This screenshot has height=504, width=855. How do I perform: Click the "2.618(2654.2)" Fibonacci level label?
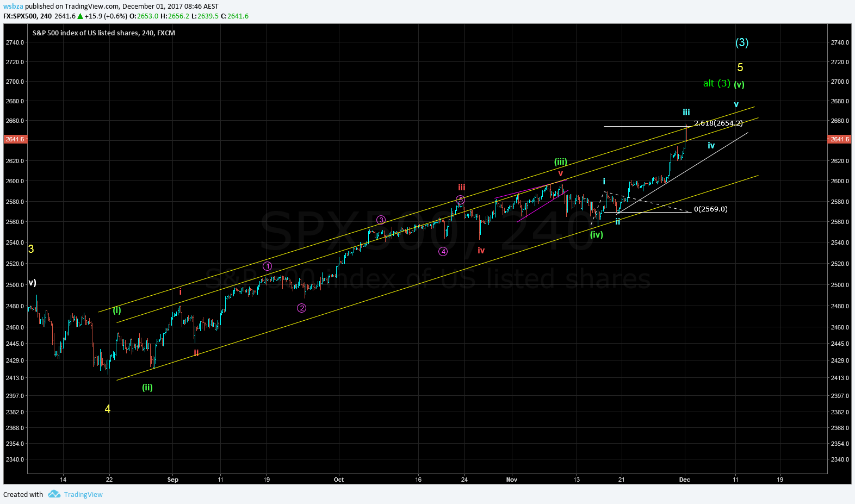coord(718,123)
